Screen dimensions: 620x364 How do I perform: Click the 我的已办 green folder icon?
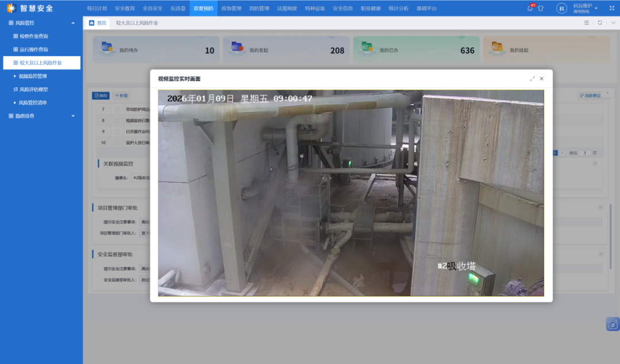367,48
